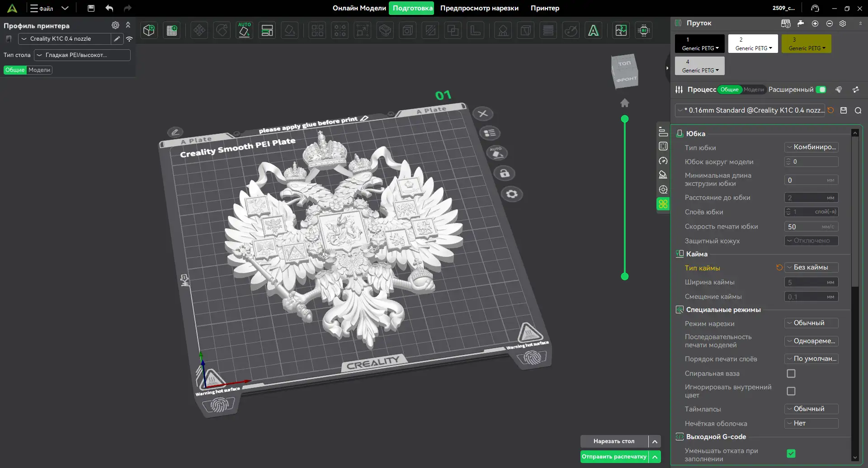The height and width of the screenshot is (468, 868).
Task: Select the Rotate tool in toolbar
Action: pos(222,30)
